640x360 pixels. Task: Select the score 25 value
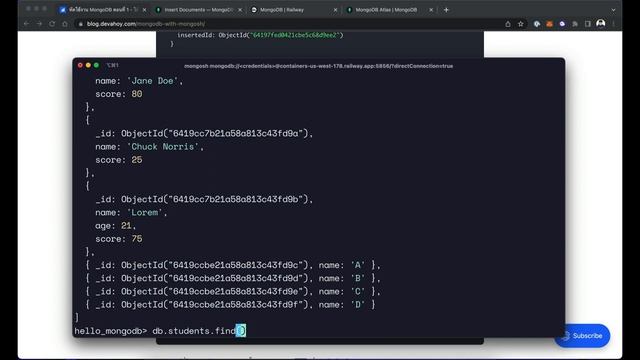(x=137, y=160)
